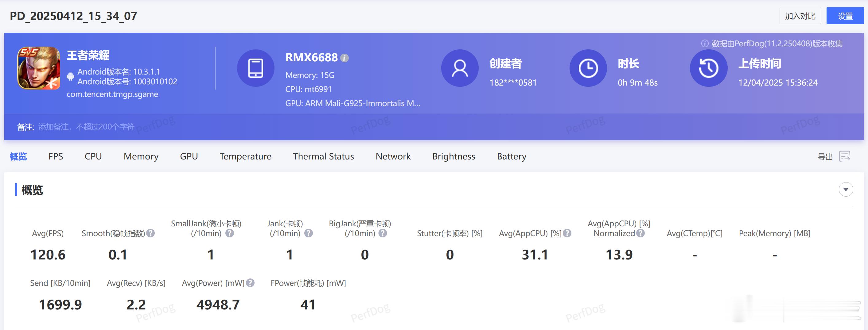Click the Peak(Memory) [MB] label
868x330 pixels.
coord(775,233)
